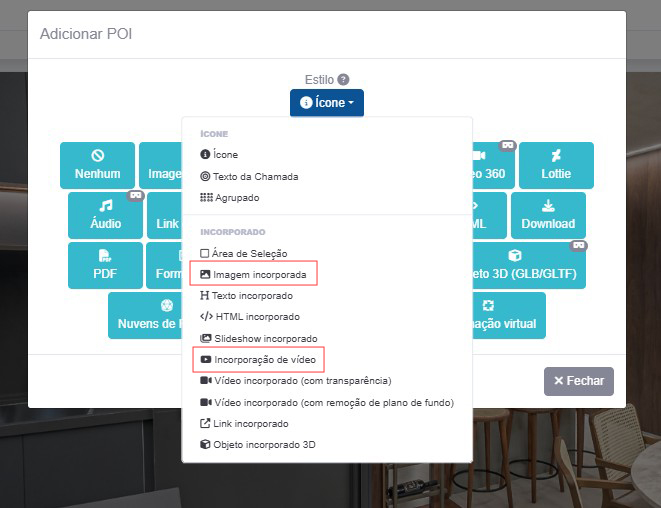The image size is (661, 508).
Task: Select the Lottie POI type tile
Action: coord(556,165)
